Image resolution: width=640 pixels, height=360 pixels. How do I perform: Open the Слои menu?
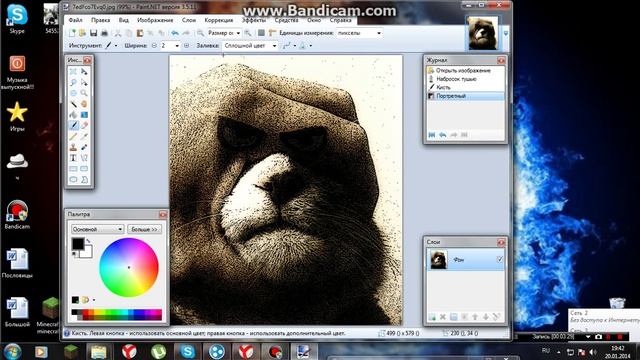189,20
